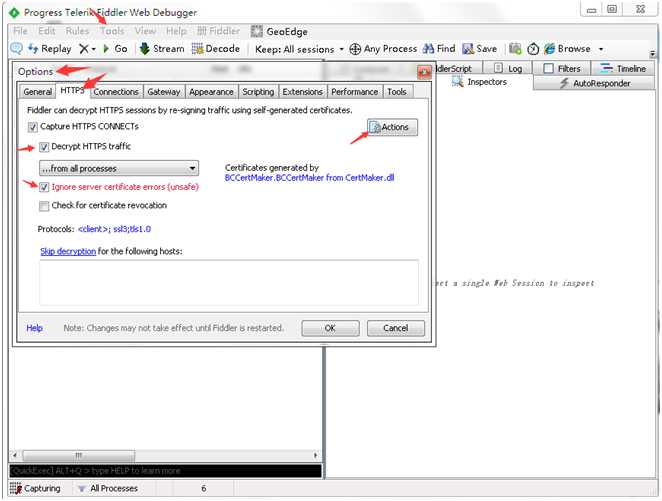Toggle Stream mode in toolbar
The image size is (662, 501).
point(162,49)
